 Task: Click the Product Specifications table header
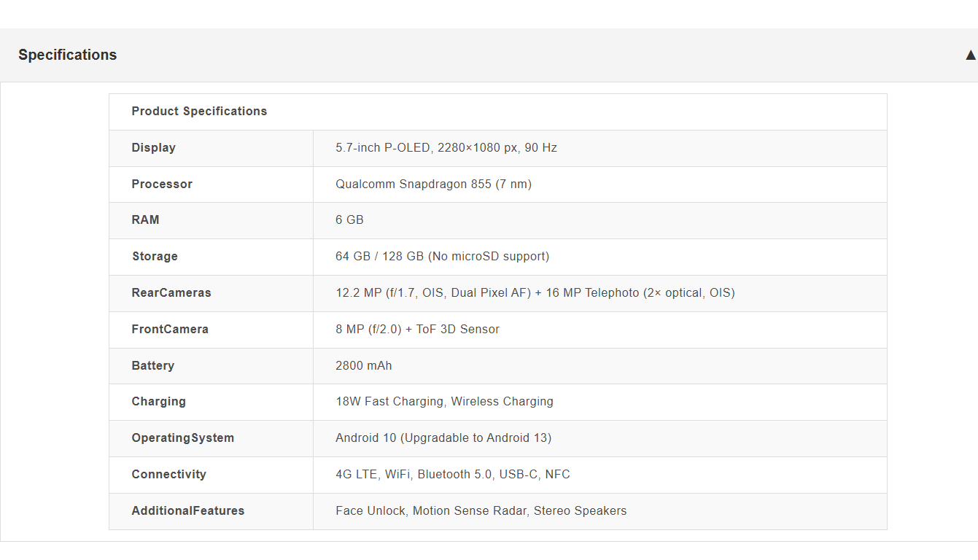click(199, 112)
